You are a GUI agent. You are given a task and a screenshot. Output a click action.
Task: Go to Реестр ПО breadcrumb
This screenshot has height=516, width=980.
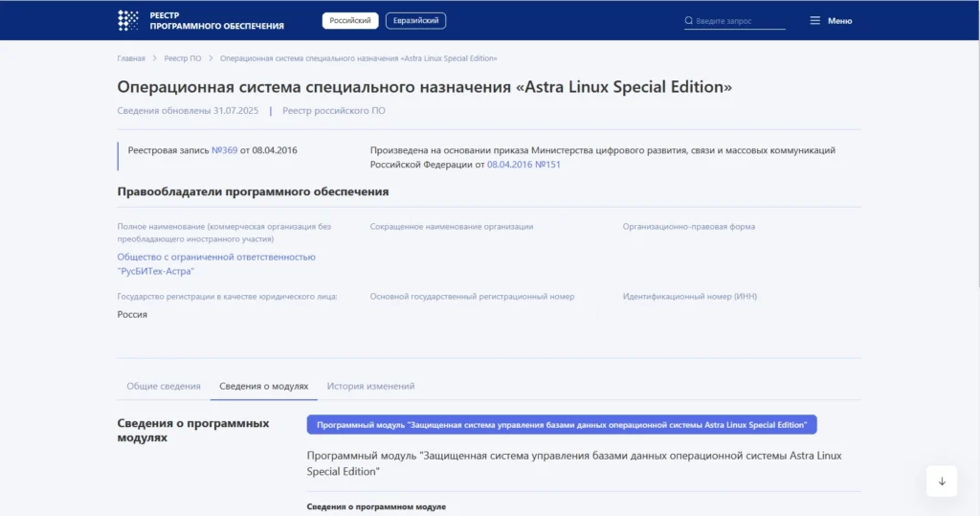[x=183, y=58]
